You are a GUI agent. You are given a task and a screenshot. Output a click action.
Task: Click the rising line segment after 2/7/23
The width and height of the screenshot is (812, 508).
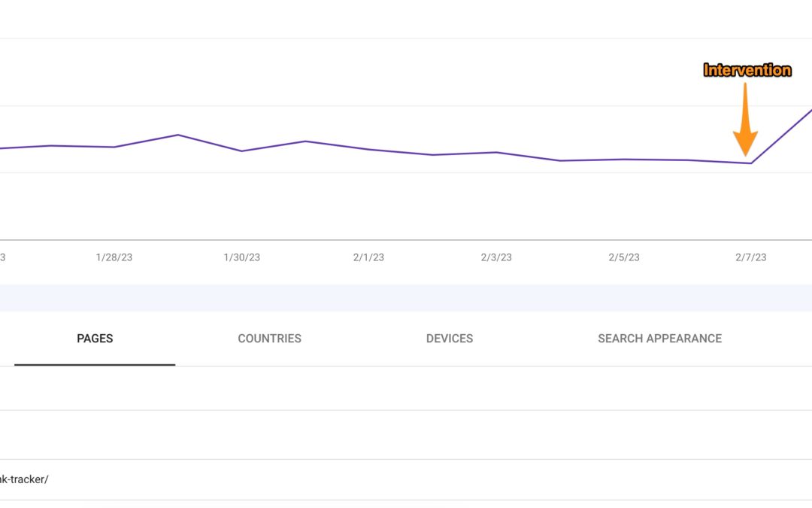(x=782, y=135)
